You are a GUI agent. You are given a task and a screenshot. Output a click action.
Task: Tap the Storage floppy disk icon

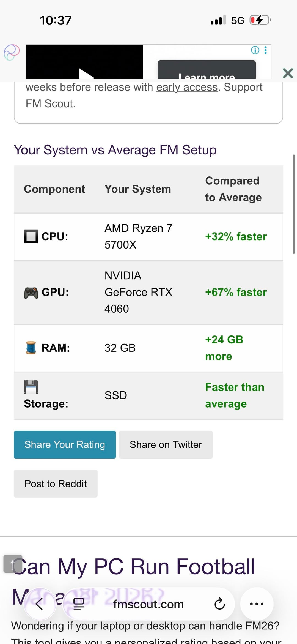point(31,387)
